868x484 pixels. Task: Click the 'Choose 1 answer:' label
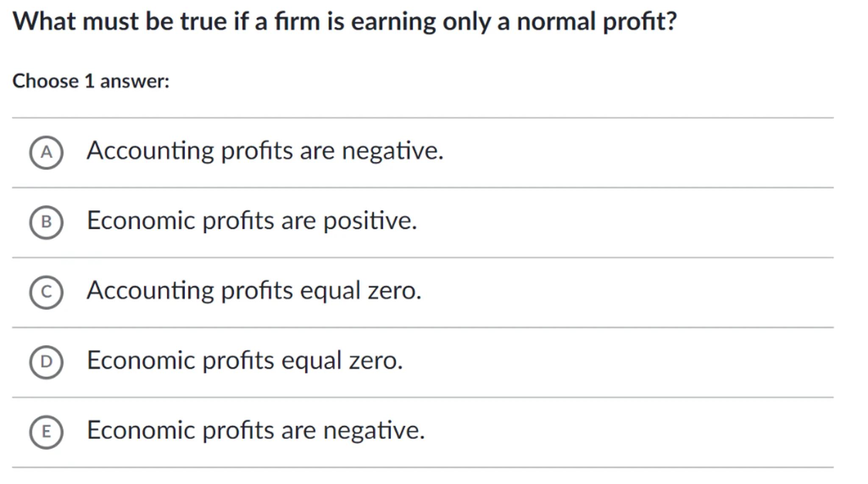point(91,81)
